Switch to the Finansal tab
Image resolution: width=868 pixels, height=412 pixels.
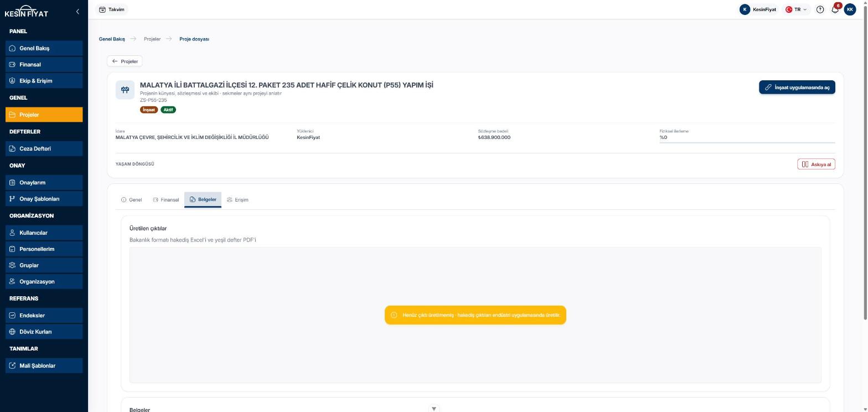[166, 200]
